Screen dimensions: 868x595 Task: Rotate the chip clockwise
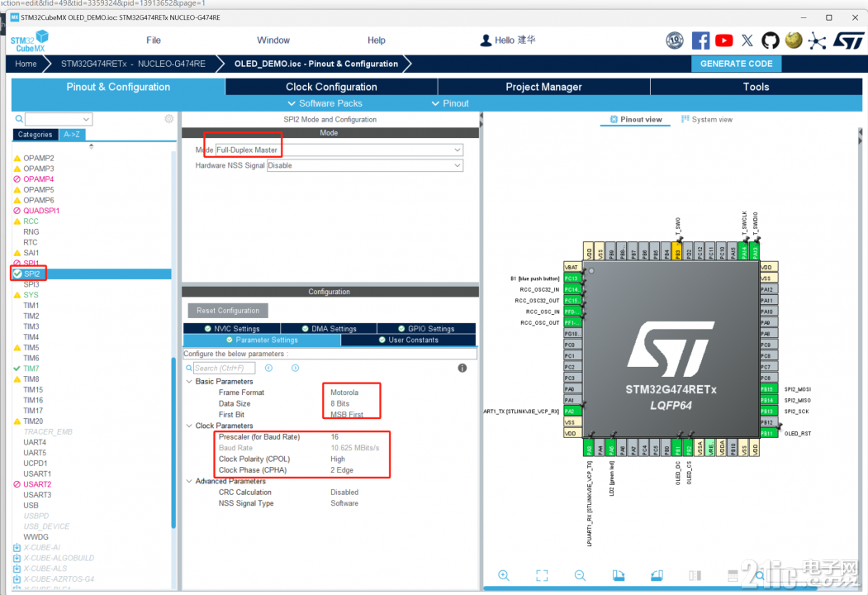[x=619, y=576]
